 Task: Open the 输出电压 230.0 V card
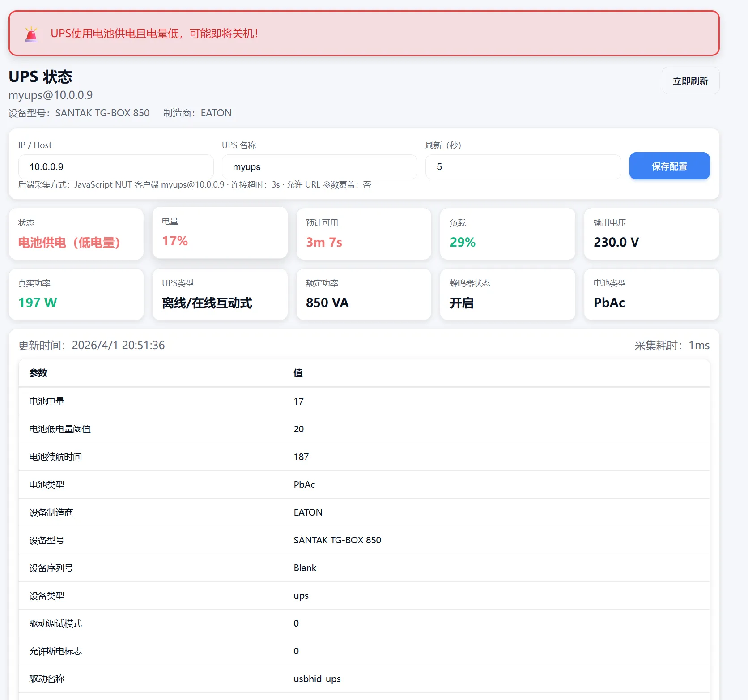coord(651,234)
